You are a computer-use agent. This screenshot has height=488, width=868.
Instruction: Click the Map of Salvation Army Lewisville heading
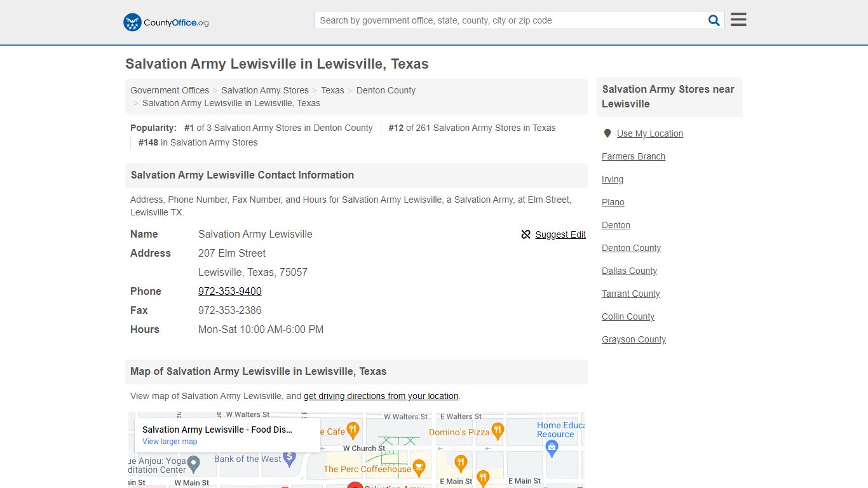(259, 371)
